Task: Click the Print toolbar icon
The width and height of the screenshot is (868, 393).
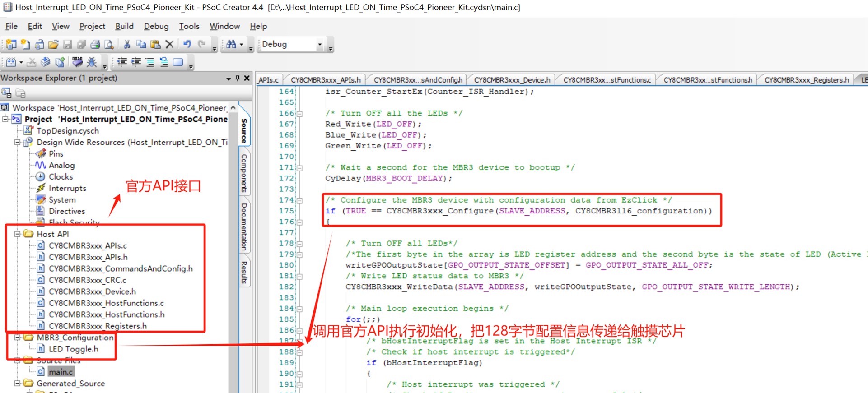Action: point(95,44)
